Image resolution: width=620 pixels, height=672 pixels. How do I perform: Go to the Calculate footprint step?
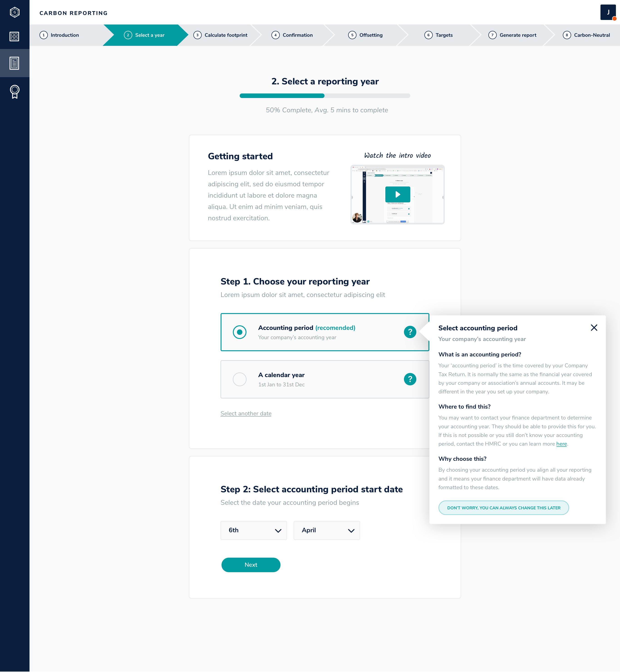coord(220,35)
